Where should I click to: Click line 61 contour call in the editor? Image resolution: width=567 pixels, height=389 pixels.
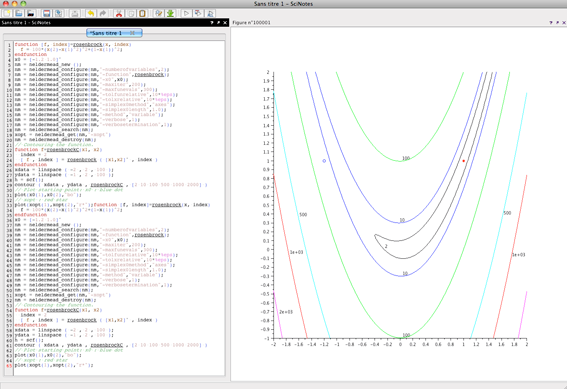point(111,345)
